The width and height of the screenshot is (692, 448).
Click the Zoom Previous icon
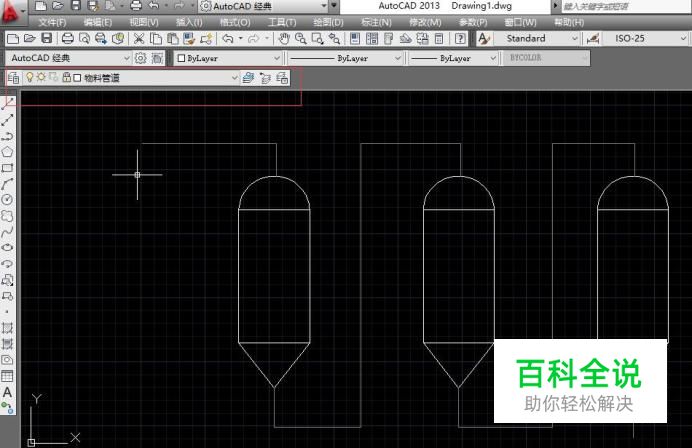(334, 39)
